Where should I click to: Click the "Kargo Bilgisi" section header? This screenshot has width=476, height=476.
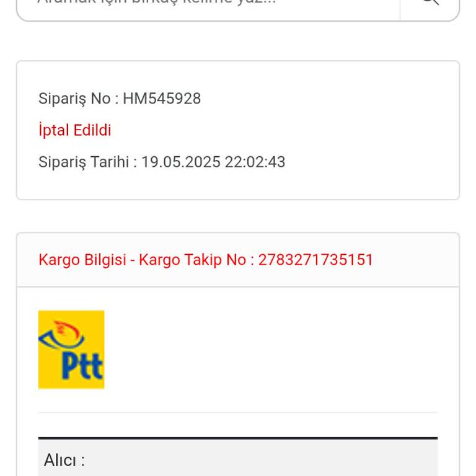point(82,260)
